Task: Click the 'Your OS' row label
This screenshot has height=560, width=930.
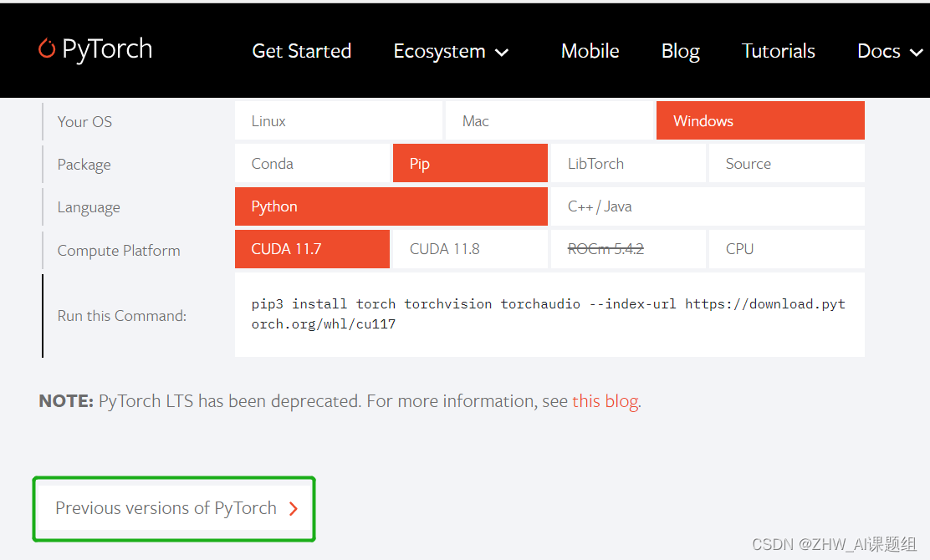Action: coord(84,121)
